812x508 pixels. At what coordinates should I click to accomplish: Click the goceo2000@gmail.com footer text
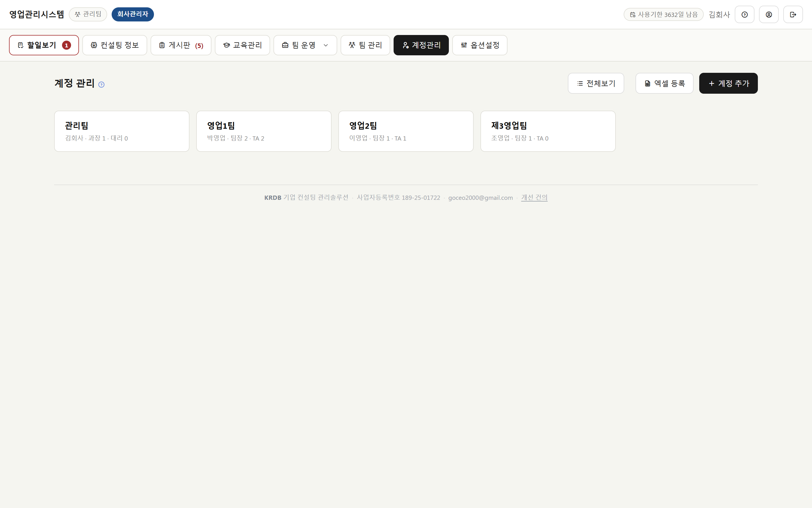click(x=480, y=198)
